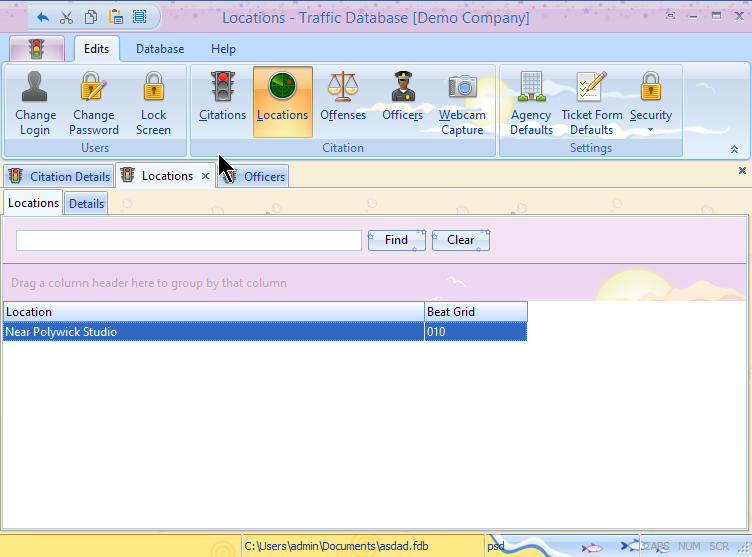The width and height of the screenshot is (752, 557).
Task: Select the Locations radar icon
Action: click(282, 102)
